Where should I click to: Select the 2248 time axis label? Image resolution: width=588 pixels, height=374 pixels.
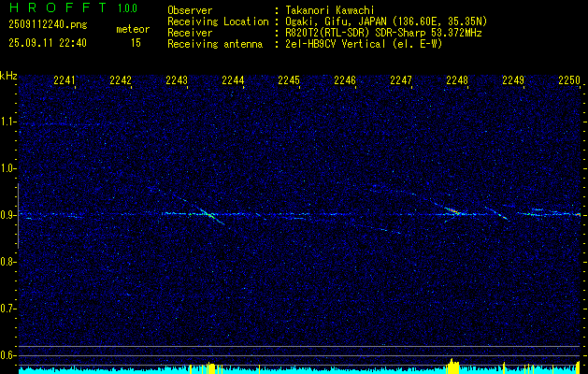tap(457, 81)
